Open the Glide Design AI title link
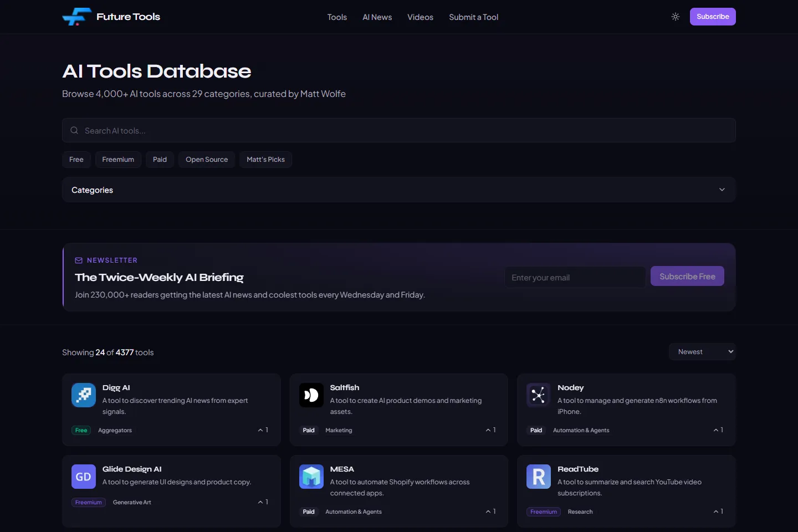This screenshot has height=532, width=798. pos(132,469)
